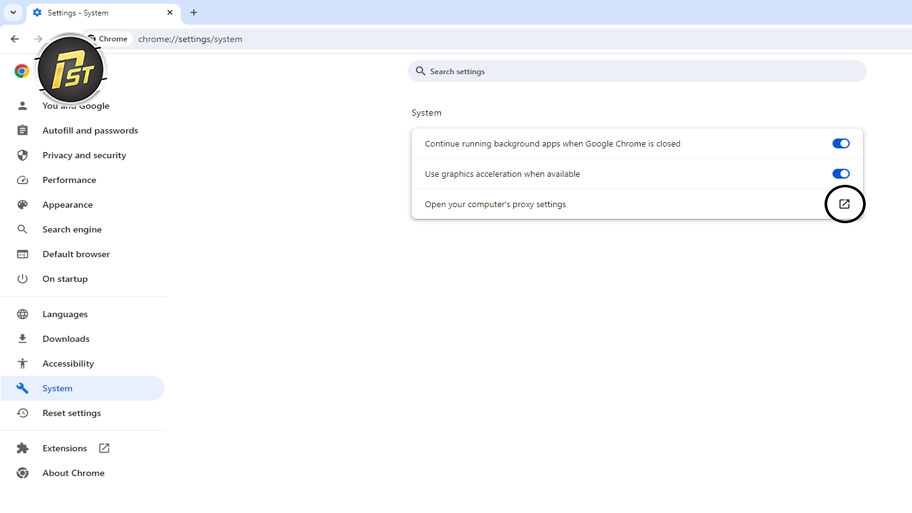Click the Reset settings clock icon

click(22, 413)
